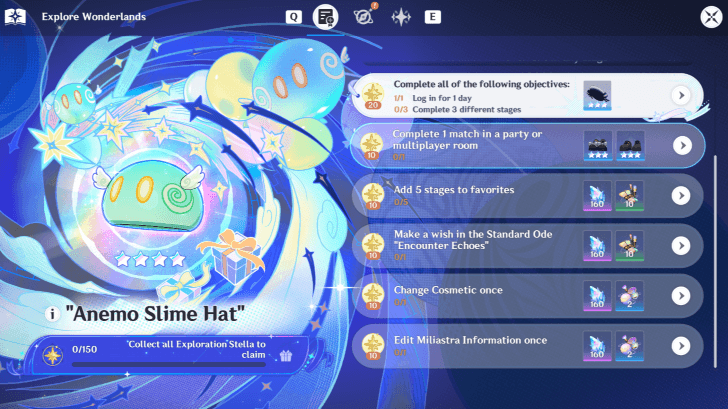Image resolution: width=728 pixels, height=409 pixels.
Task: Click the 10 Stella badge on Edit Miliastra row
Action: (373, 346)
